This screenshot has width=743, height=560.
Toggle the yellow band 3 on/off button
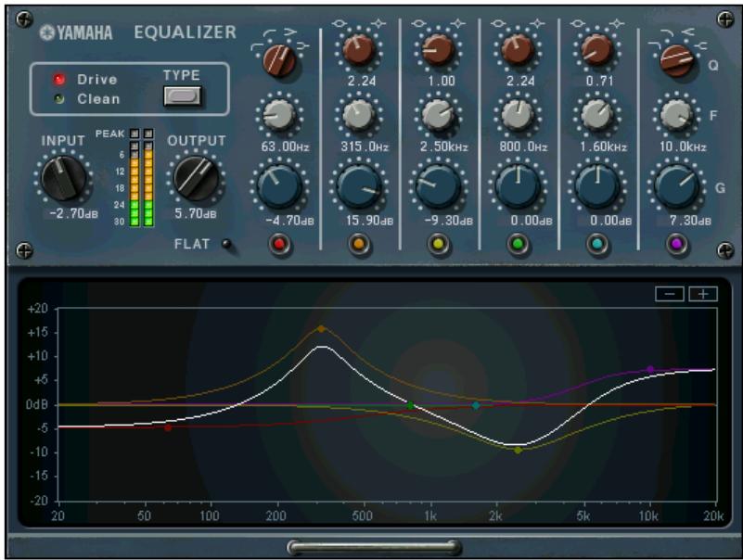(439, 245)
